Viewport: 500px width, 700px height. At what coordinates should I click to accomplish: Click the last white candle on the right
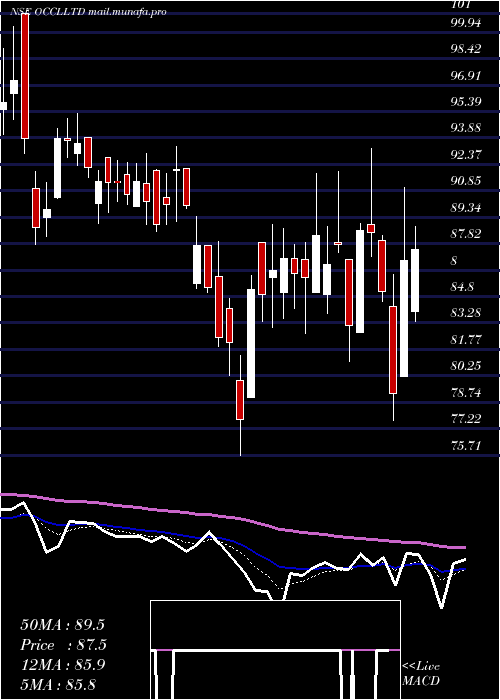coord(415,280)
